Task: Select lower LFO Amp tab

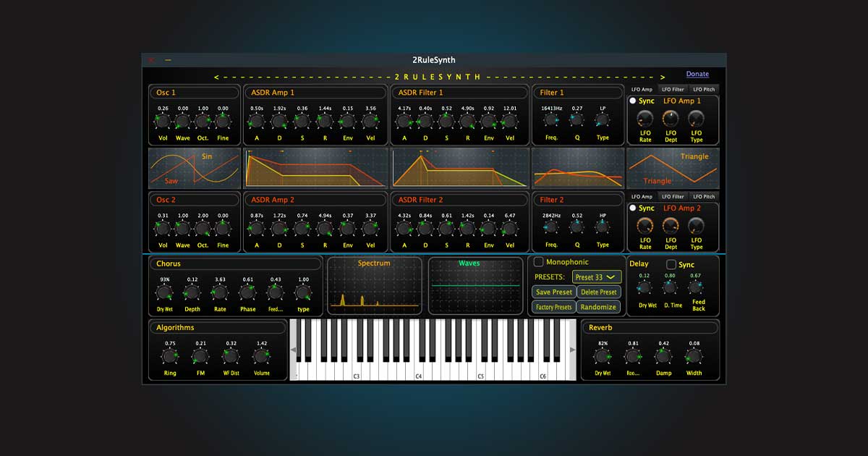Action: pos(642,197)
